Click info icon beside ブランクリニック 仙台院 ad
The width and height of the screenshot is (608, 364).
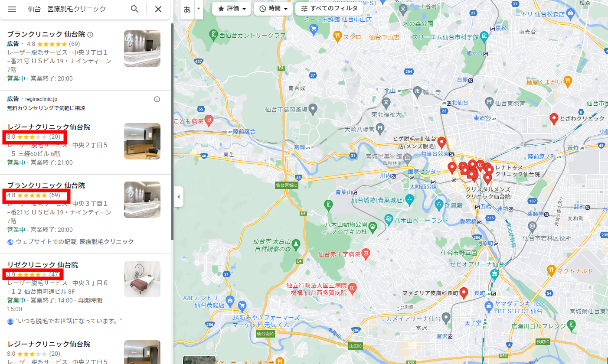point(90,35)
